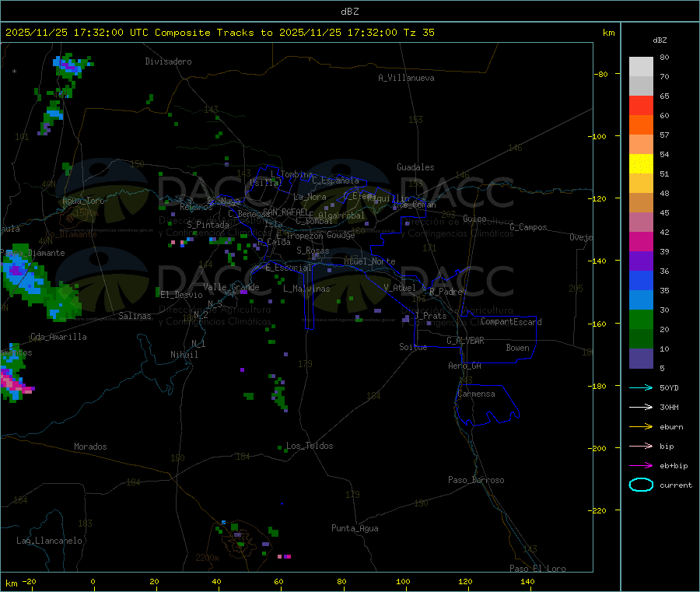Click the Atuel_Norte label

pos(369,261)
